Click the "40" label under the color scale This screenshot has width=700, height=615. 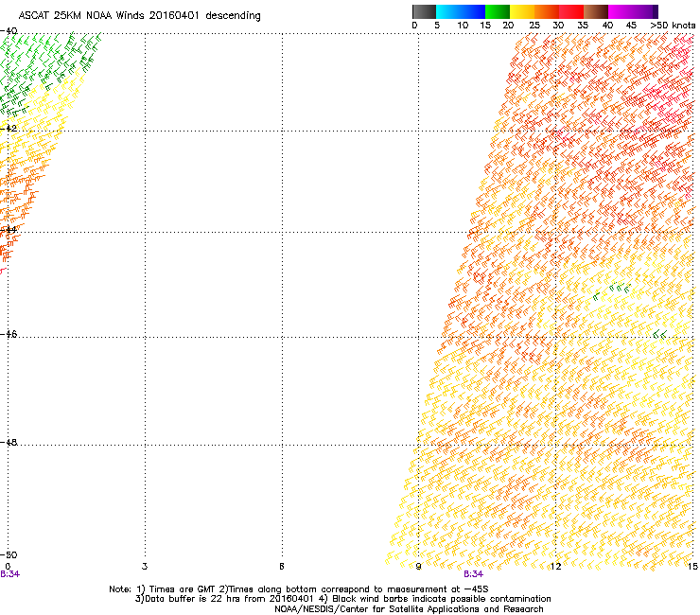click(x=607, y=26)
